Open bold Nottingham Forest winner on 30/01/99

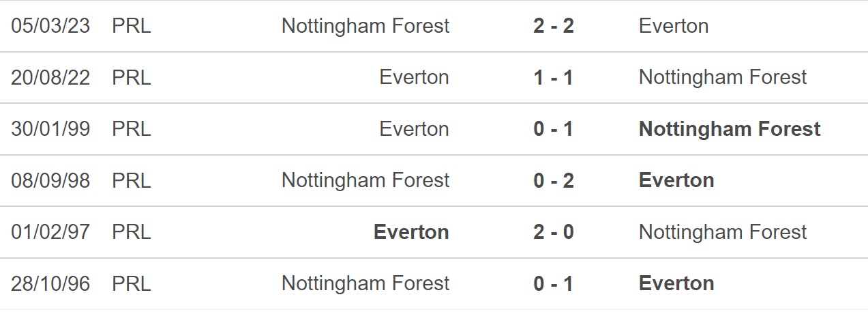pos(730,129)
